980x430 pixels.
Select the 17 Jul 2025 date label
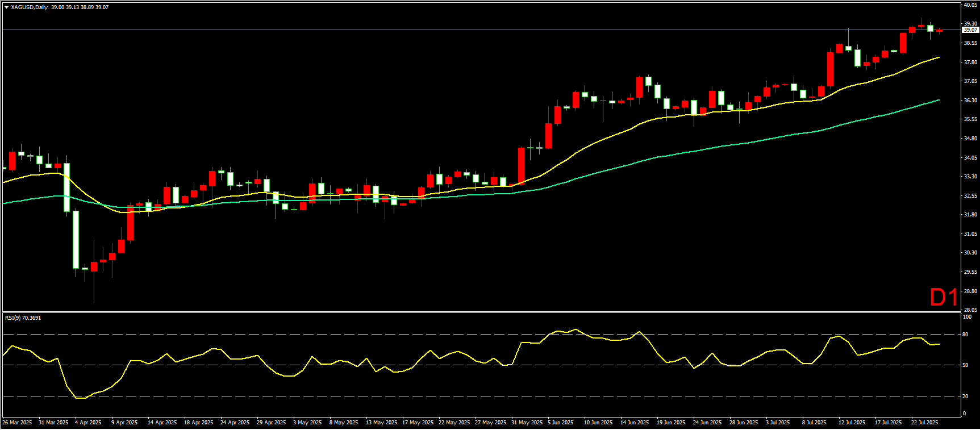888,422
